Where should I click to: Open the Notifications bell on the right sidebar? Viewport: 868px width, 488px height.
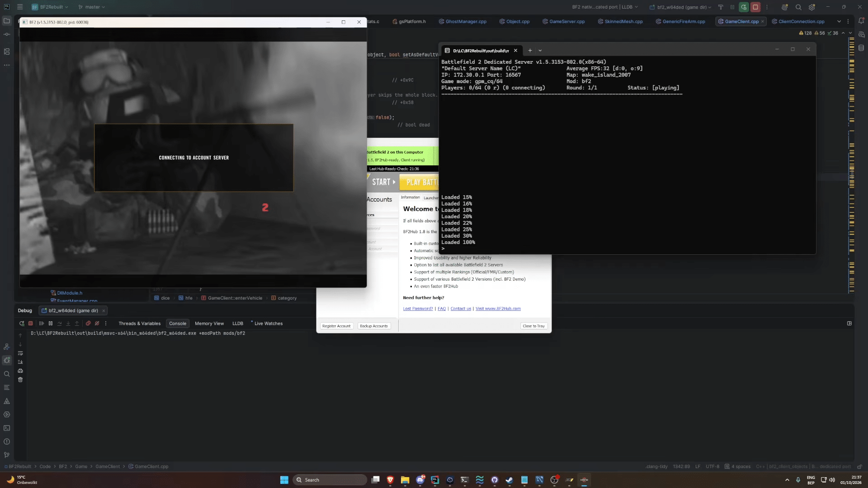click(861, 21)
